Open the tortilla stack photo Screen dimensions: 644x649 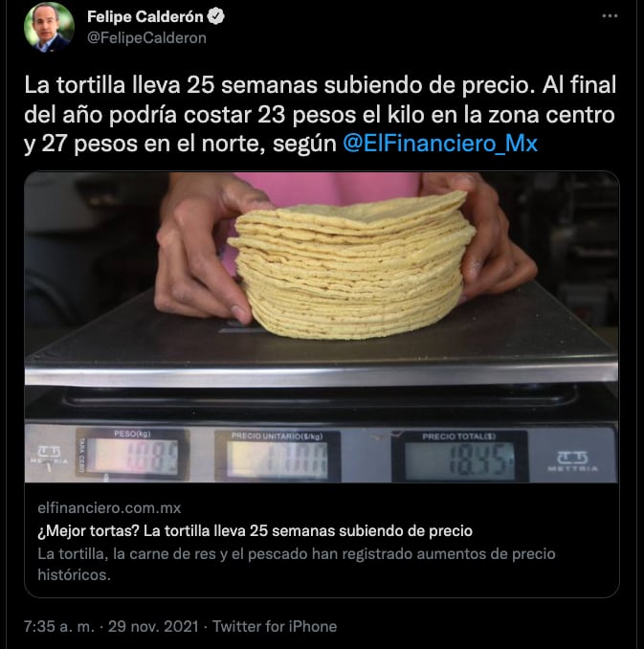point(322,327)
